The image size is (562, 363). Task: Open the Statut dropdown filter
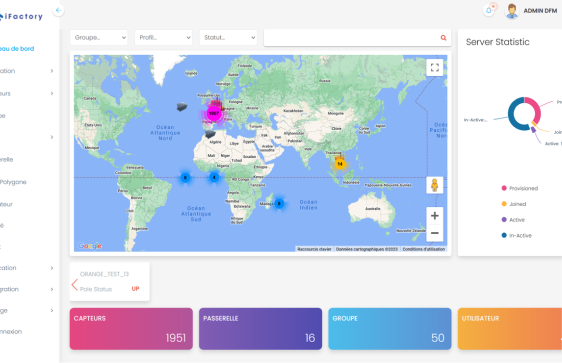pos(228,38)
